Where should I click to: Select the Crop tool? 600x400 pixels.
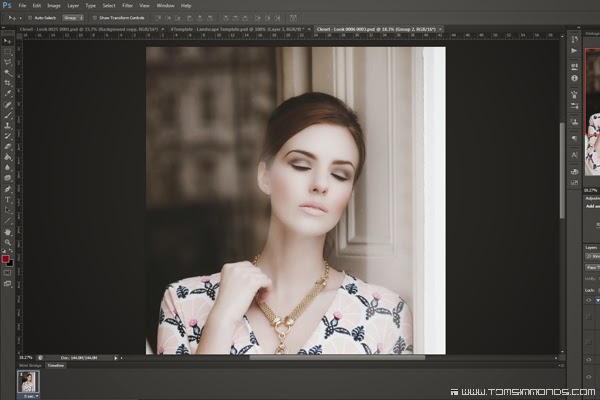pyautogui.click(x=7, y=83)
